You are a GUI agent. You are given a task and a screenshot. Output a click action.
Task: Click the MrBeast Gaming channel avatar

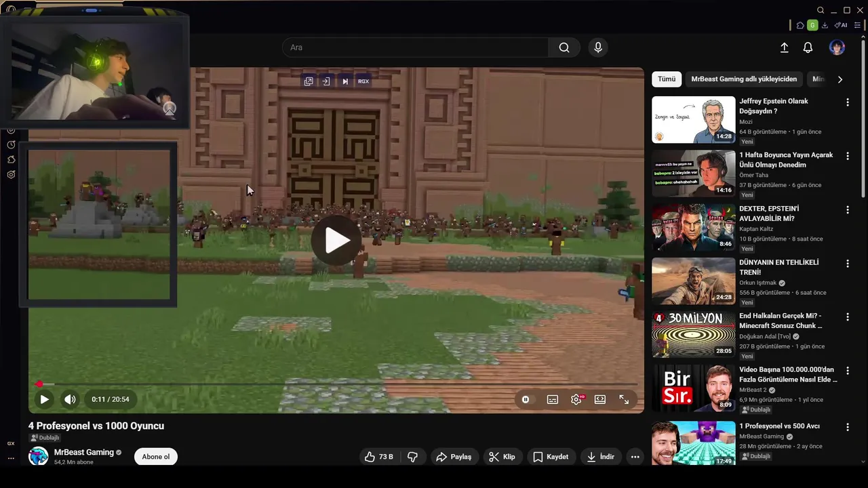pos(39,456)
